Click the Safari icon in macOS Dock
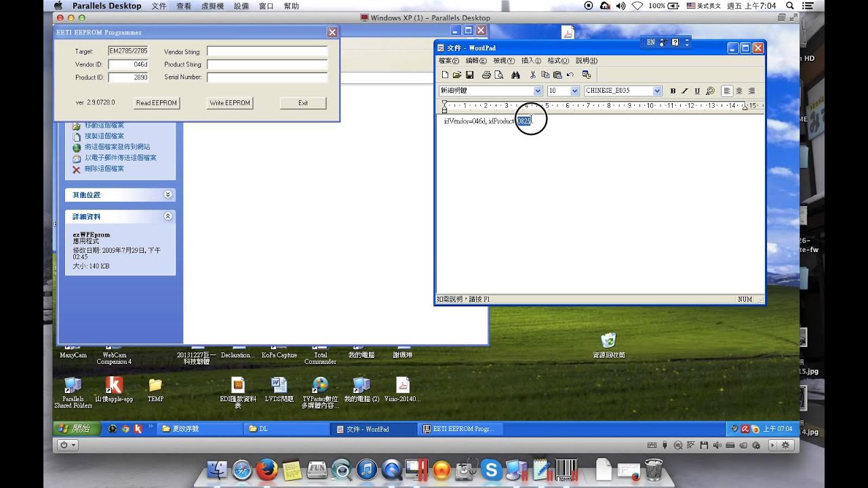The height and width of the screenshot is (488, 868). click(x=242, y=469)
